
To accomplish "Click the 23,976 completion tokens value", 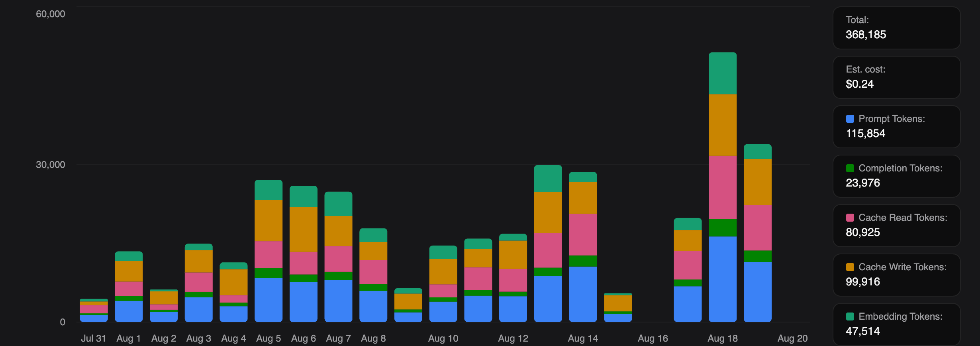I will pos(863,183).
